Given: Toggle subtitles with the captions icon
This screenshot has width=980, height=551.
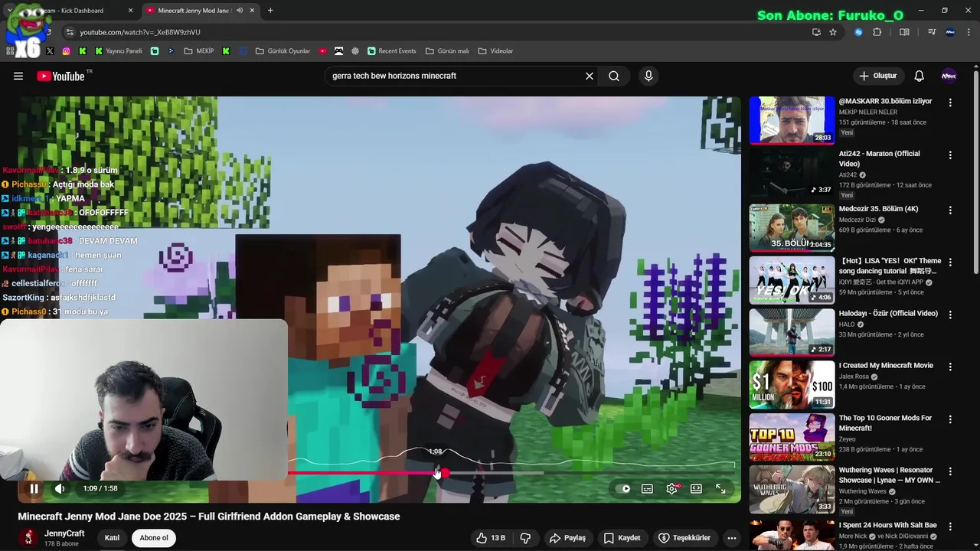Looking at the screenshot, I should pyautogui.click(x=647, y=488).
